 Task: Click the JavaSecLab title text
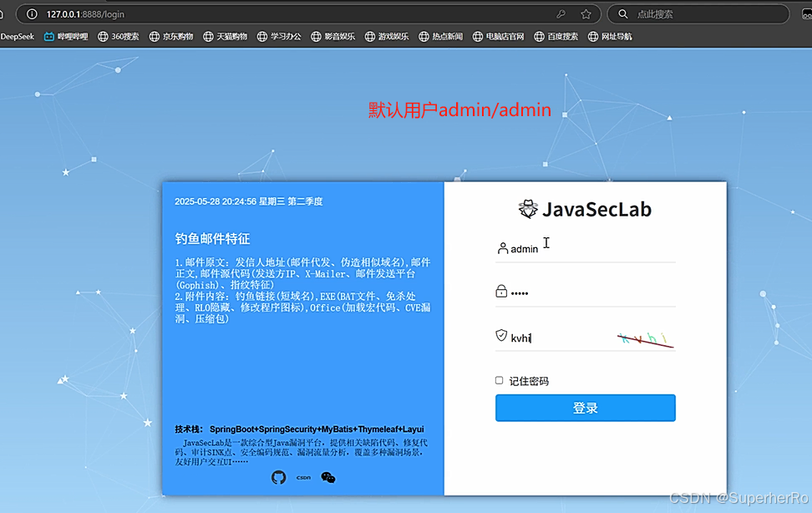coord(596,210)
